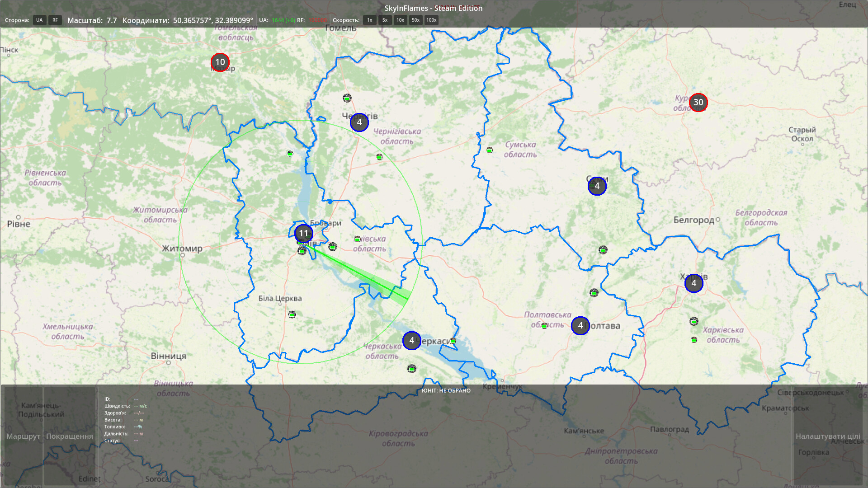Screen dimensions: 868x488
Task: Switch the side filter to RF
Action: click(55, 20)
